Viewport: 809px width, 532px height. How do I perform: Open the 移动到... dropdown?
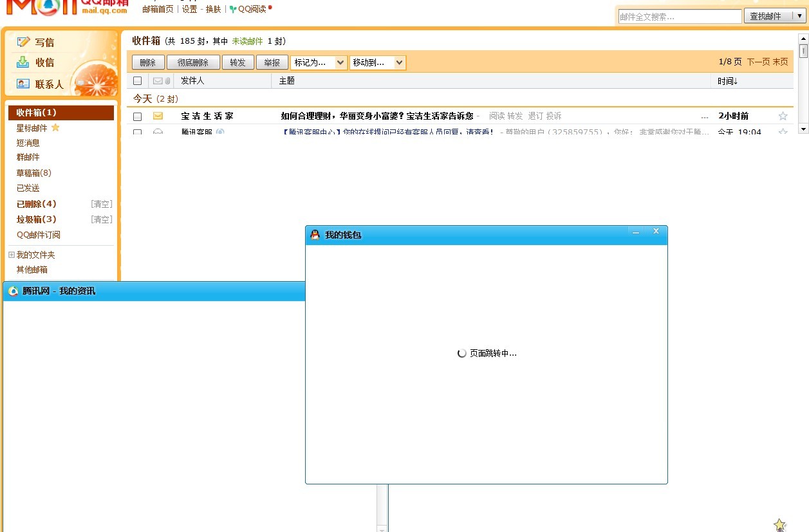378,62
